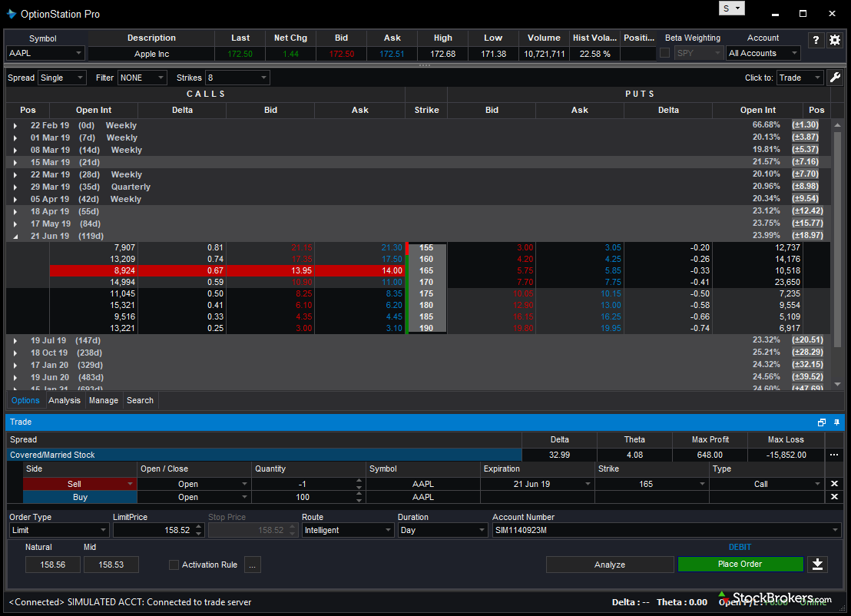Viewport: 851px width, 616px height.
Task: Click the Strike column header
Action: tap(426, 110)
